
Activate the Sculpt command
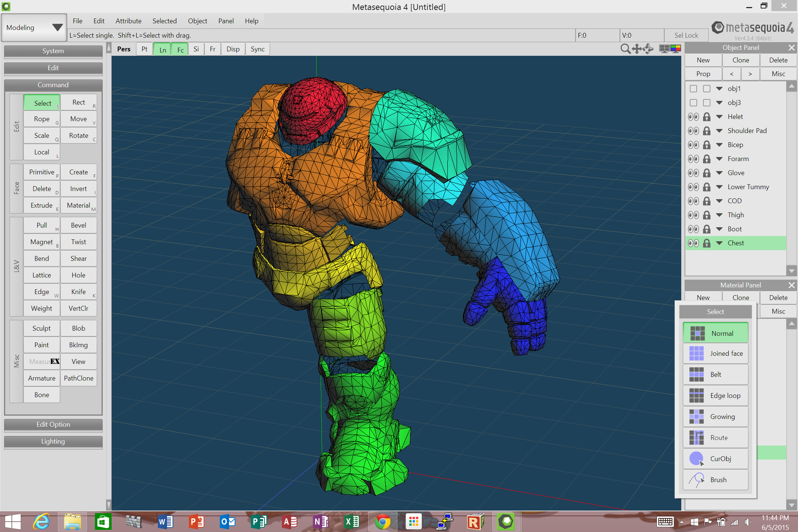[42, 328]
